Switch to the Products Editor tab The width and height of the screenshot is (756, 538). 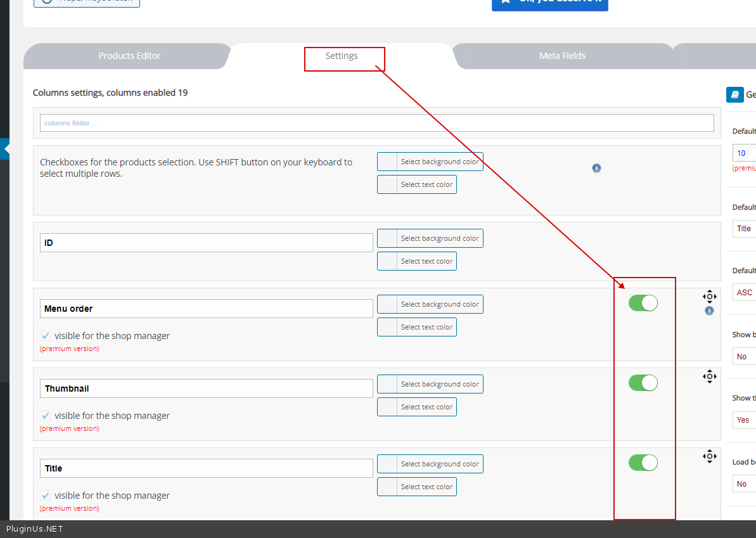129,56
